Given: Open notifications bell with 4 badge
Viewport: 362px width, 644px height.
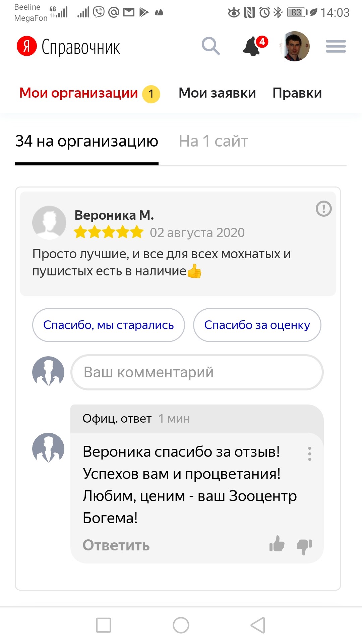Looking at the screenshot, I should (255, 46).
